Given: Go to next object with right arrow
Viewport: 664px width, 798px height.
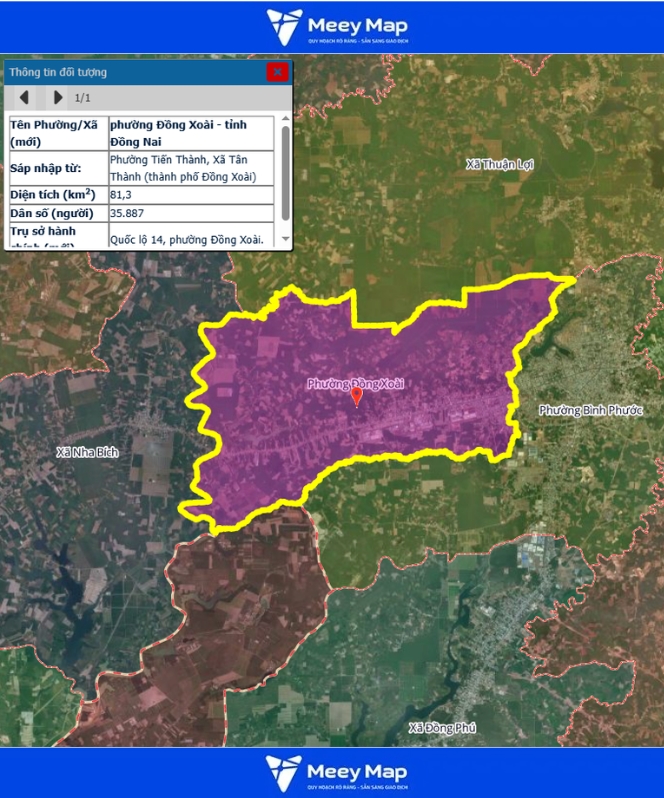Looking at the screenshot, I should (x=57, y=98).
